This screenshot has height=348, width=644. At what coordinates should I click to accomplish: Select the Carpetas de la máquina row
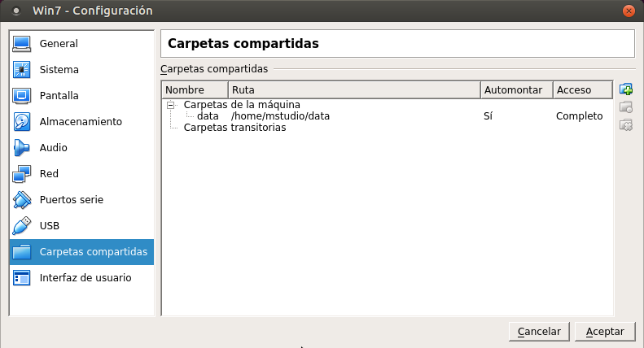tap(242, 105)
